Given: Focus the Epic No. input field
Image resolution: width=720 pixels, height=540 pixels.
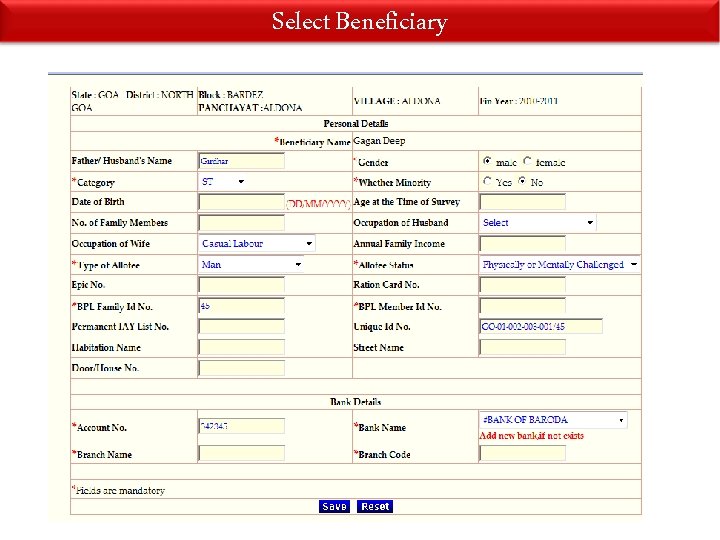Looking at the screenshot, I should tap(242, 285).
